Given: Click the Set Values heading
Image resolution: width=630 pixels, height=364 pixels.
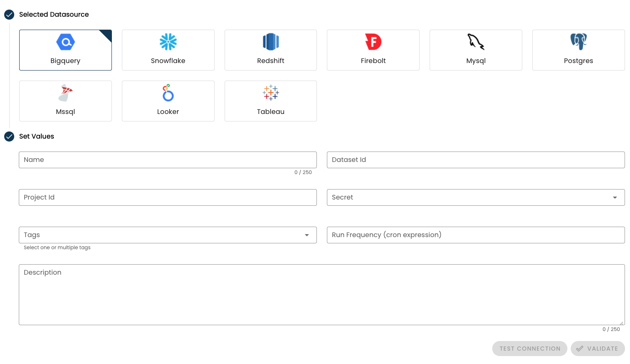Looking at the screenshot, I should [37, 136].
